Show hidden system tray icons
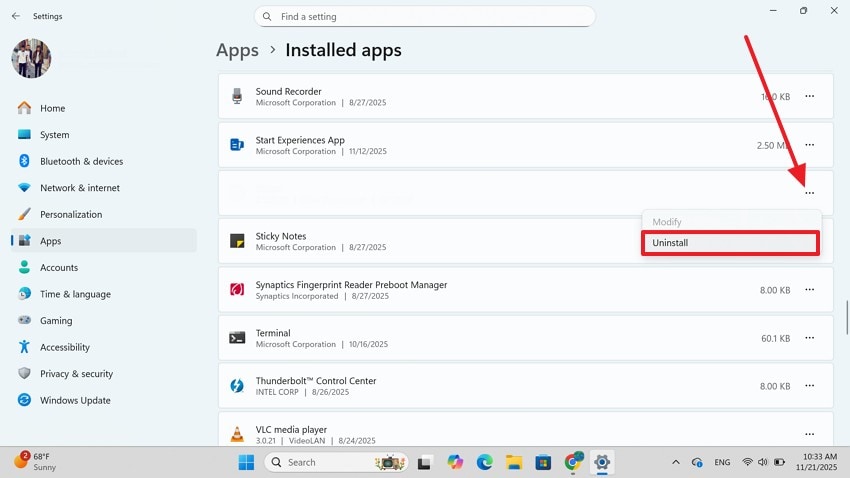 675,462
